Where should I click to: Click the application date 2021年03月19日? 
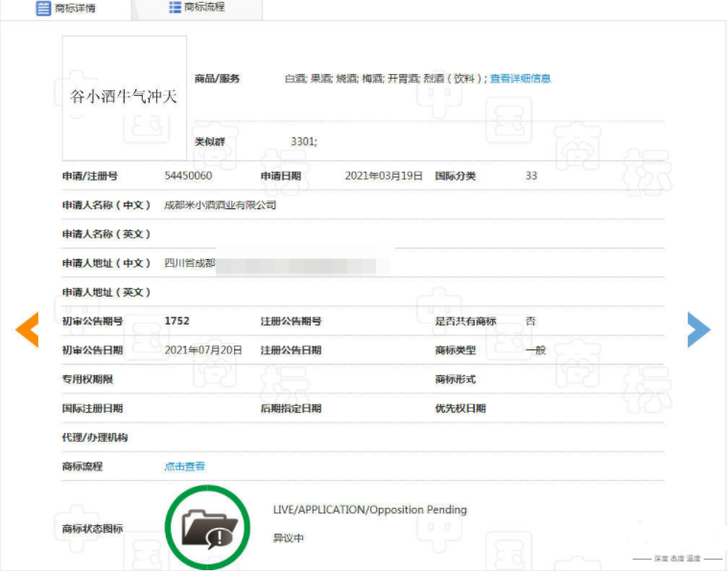pos(384,176)
